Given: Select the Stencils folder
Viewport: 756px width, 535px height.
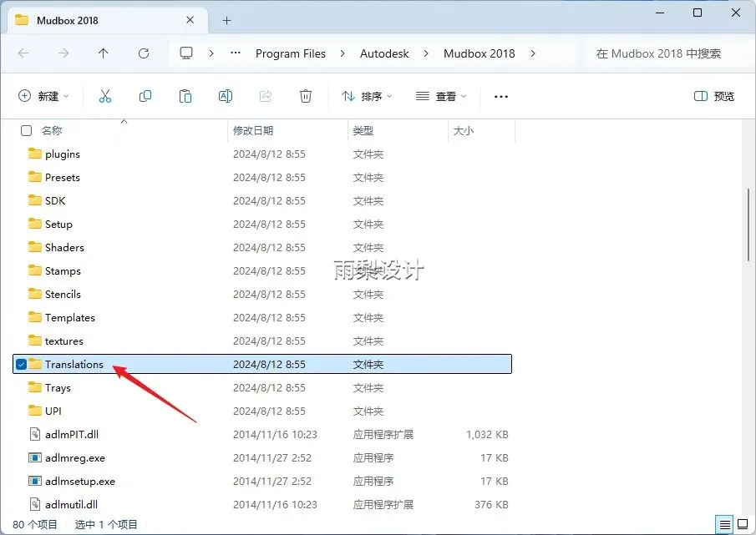Looking at the screenshot, I should pyautogui.click(x=262, y=294).
